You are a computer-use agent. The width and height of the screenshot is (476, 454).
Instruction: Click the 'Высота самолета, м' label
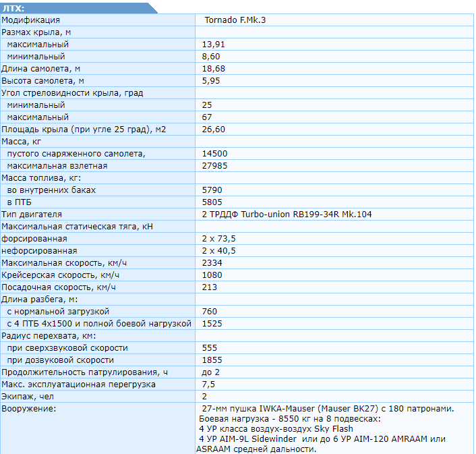coord(42,81)
